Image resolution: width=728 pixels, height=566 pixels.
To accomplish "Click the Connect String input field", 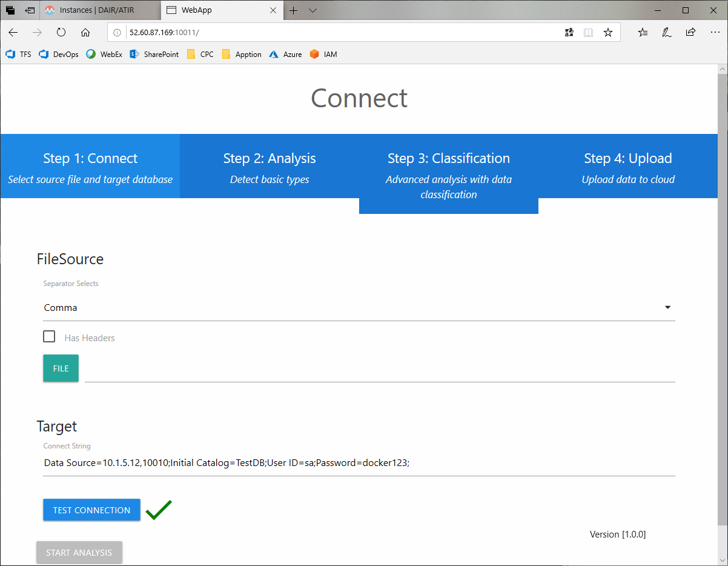I will (359, 463).
